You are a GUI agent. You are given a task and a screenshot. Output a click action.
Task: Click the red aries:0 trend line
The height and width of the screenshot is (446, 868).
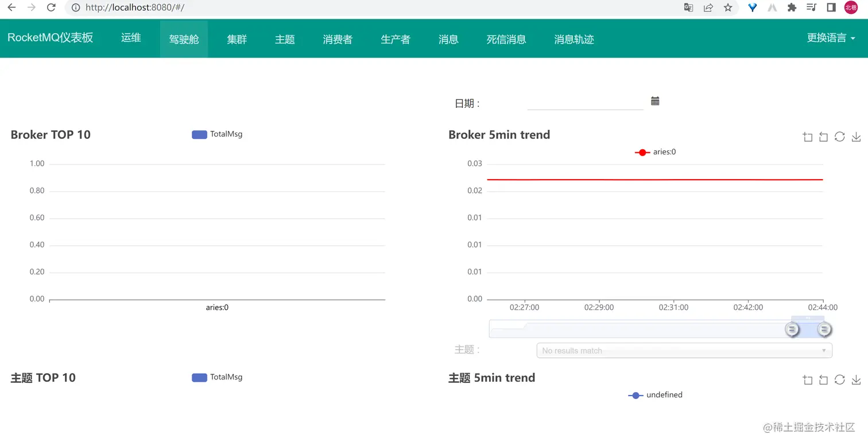pyautogui.click(x=655, y=180)
